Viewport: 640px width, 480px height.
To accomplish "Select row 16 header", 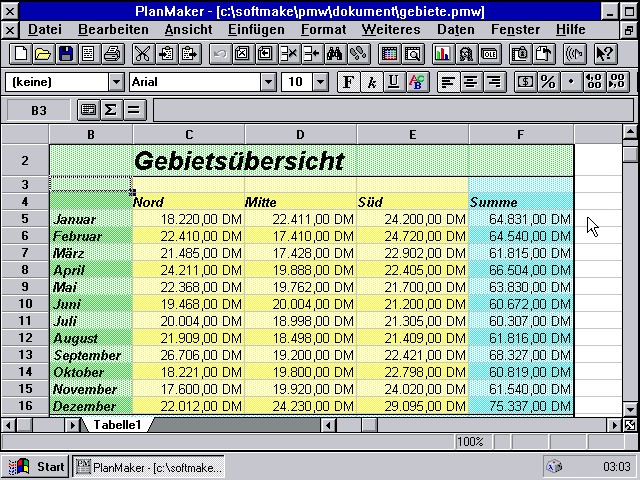I will click(x=25, y=406).
